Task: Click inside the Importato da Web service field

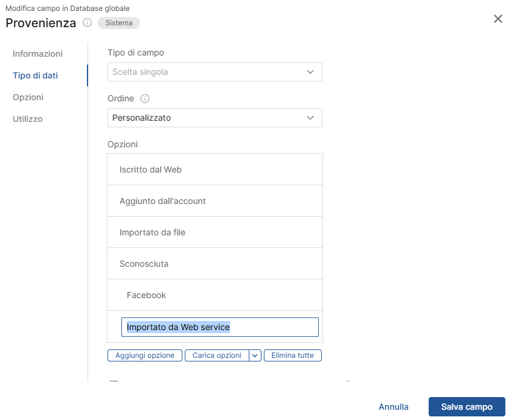Action: point(219,326)
